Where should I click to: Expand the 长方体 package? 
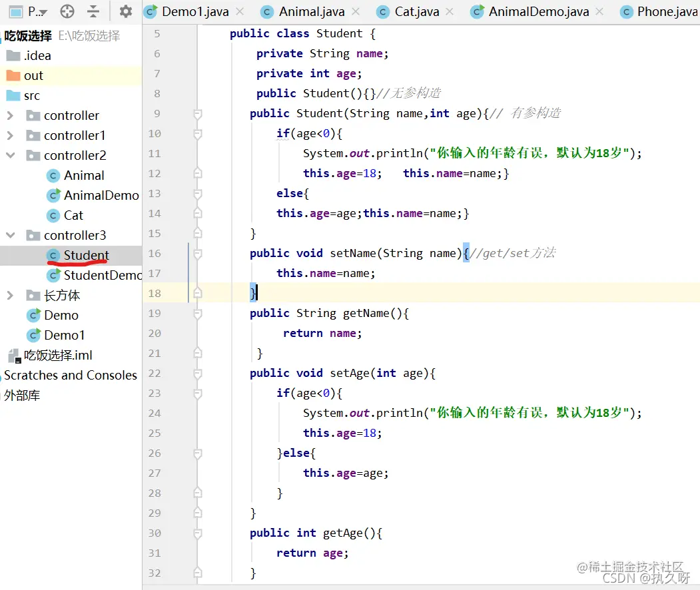pyautogui.click(x=10, y=295)
